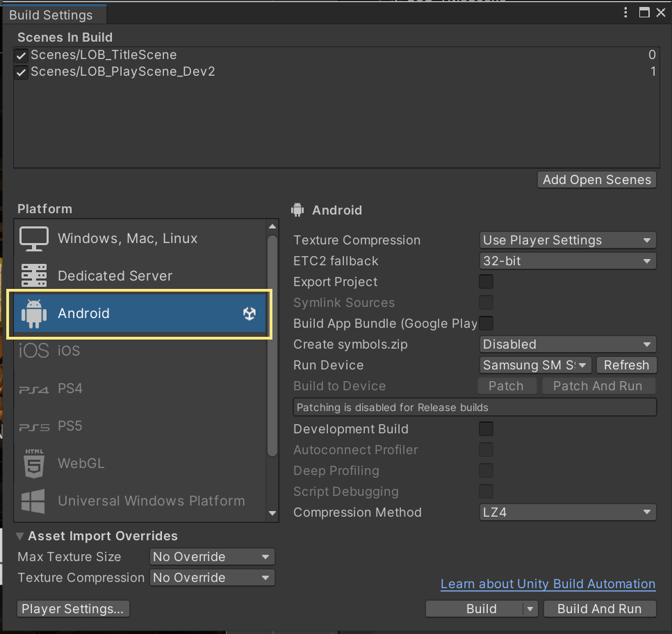The width and height of the screenshot is (672, 634).
Task: Click the Dedicated Server rack icon
Action: tap(34, 276)
